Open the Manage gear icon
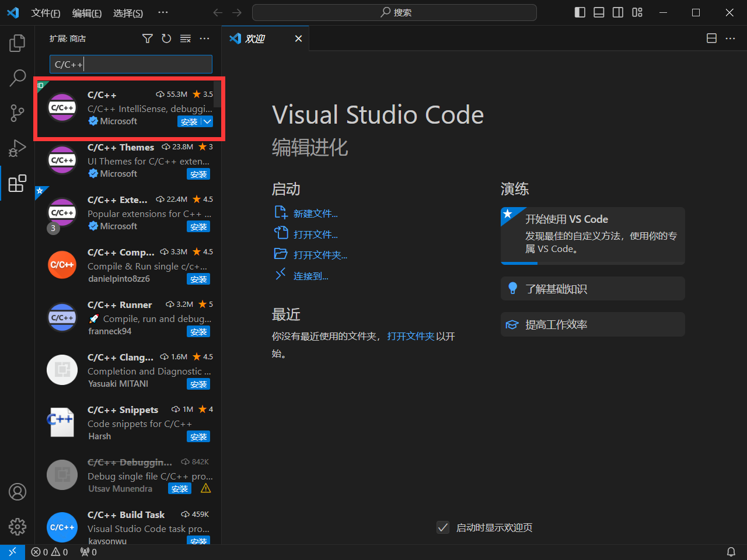This screenshot has width=747, height=560. (x=18, y=527)
